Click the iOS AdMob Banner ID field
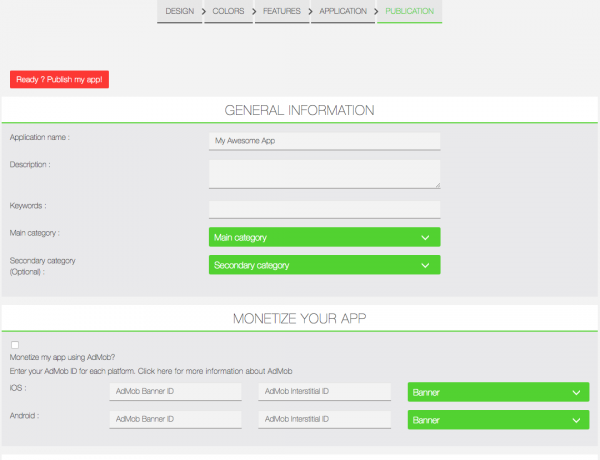Screen dimensions: 600x460 176,392
